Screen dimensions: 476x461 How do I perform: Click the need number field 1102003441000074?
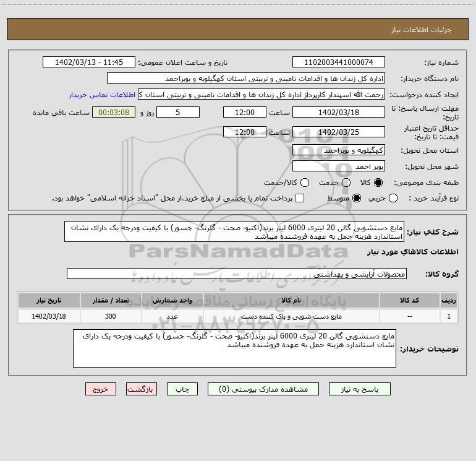pyautogui.click(x=339, y=62)
